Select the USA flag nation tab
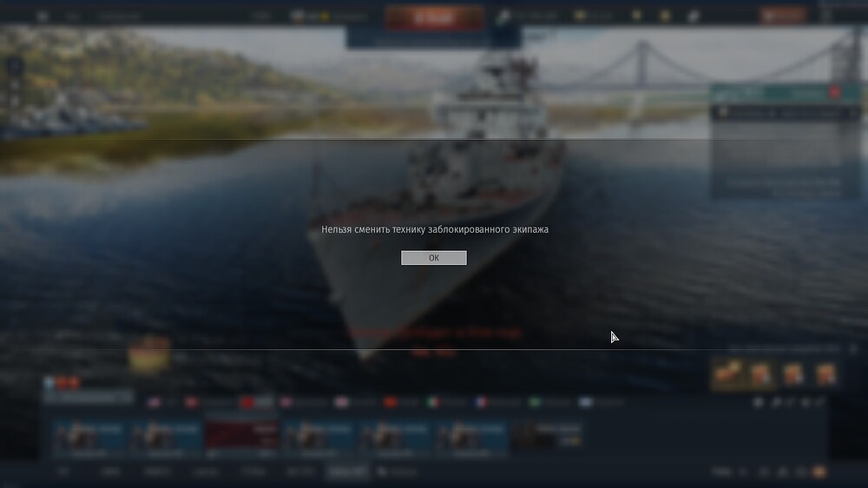This screenshot has height=488, width=868. tap(155, 403)
